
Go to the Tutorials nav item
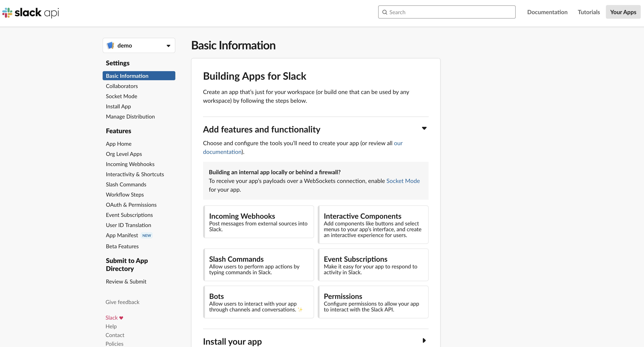(x=589, y=12)
